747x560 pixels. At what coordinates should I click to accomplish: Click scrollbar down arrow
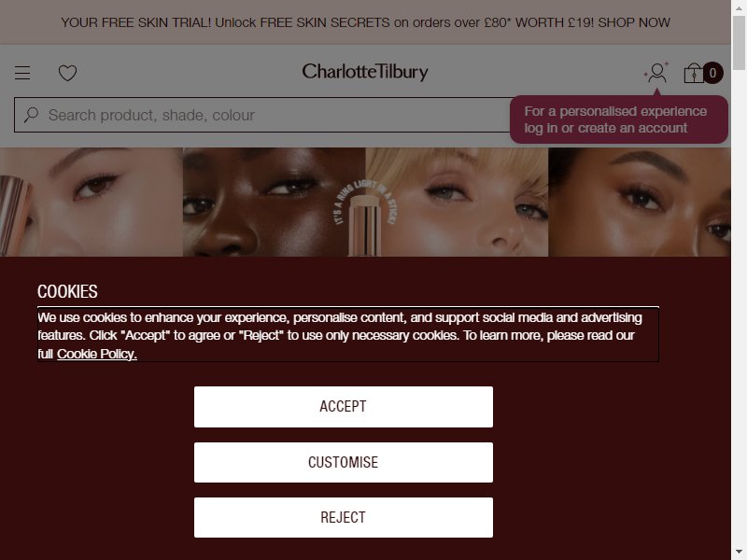739,553
